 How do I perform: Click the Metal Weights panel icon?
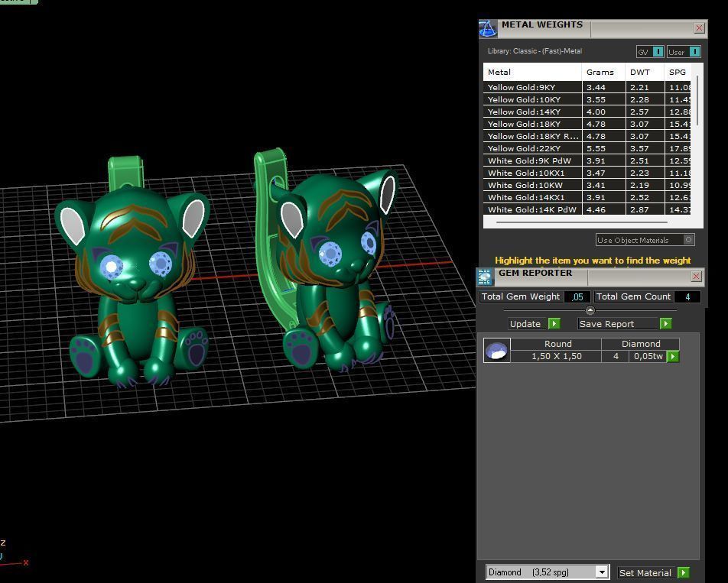tap(488, 29)
